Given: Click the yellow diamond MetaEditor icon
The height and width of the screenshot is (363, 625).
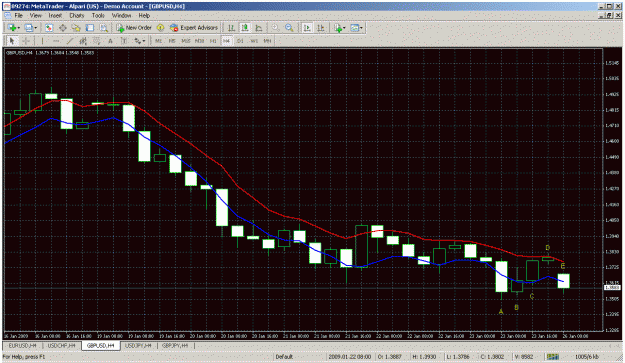Looking at the screenshot, I should pyautogui.click(x=160, y=27).
